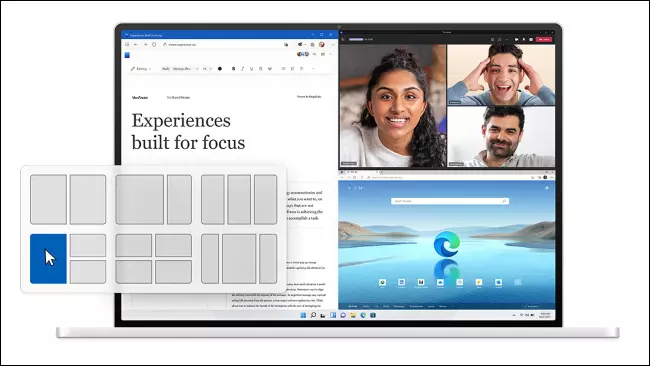Launch Microsoft Edge from the taskbar
Image resolution: width=650 pixels, height=366 pixels.
[363, 315]
